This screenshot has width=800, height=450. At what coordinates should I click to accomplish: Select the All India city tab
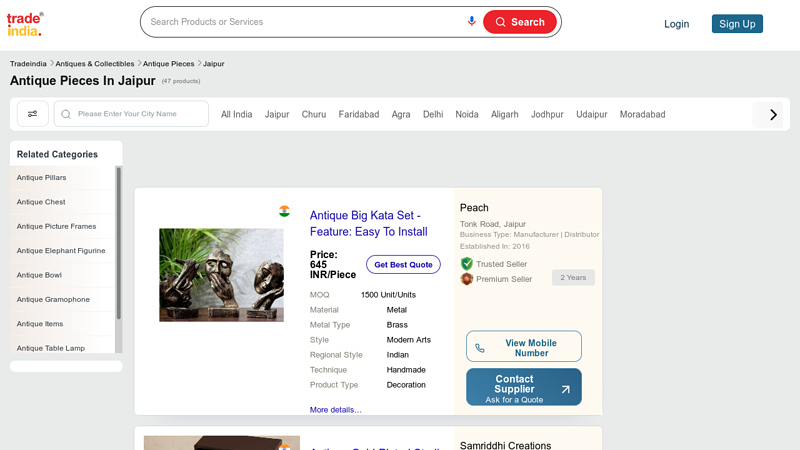236,114
